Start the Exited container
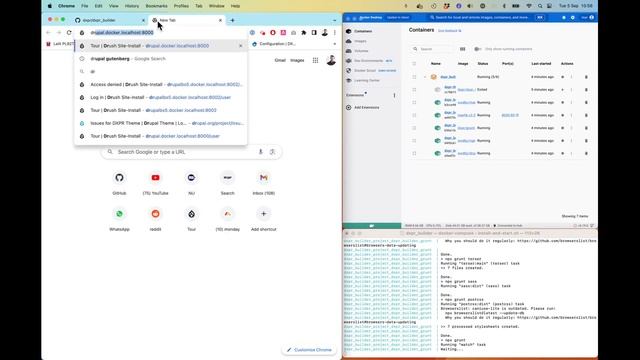The width and height of the screenshot is (640, 360). click(562, 89)
